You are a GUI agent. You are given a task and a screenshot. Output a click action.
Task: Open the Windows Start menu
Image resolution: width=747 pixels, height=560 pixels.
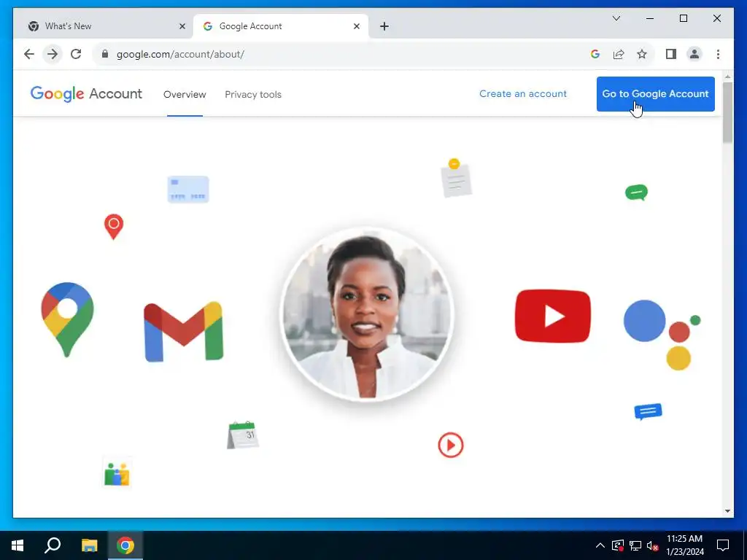click(x=18, y=545)
